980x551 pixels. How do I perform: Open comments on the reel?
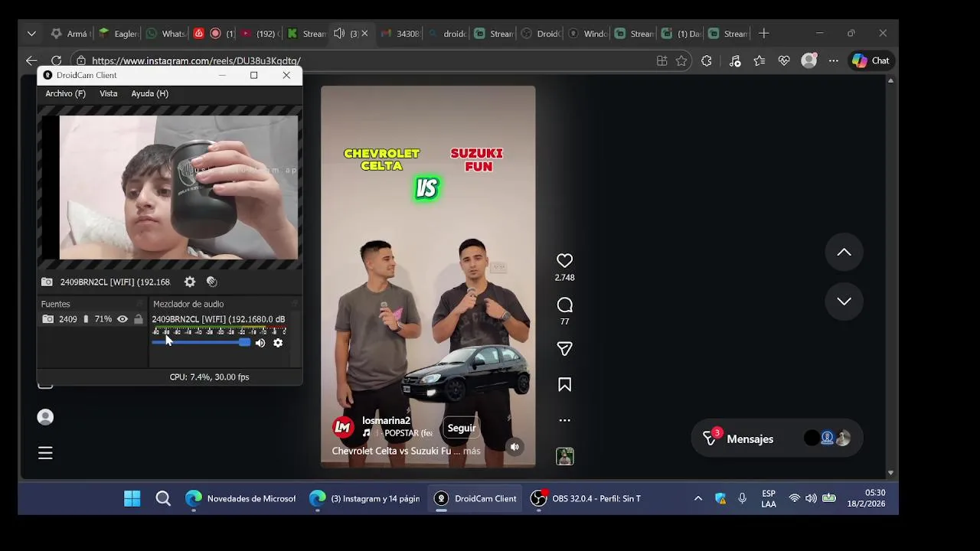pos(564,305)
